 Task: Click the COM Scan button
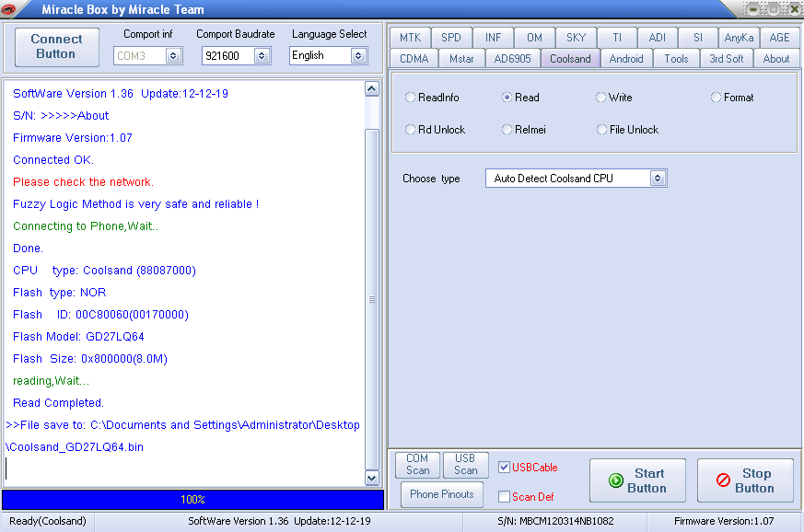[x=417, y=464]
